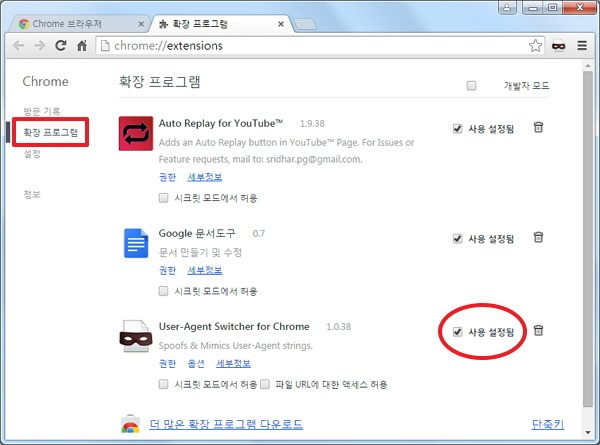Close the Chrome 브라우저 tab

coord(141,24)
